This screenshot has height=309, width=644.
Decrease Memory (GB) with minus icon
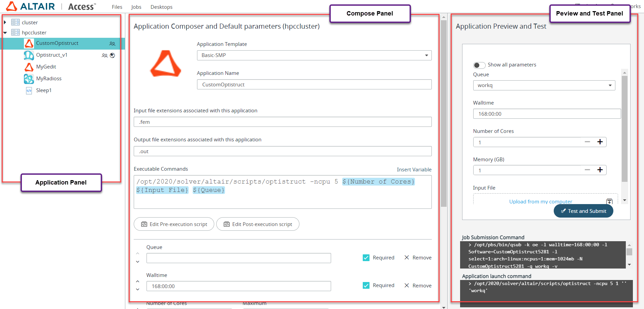coord(587,170)
